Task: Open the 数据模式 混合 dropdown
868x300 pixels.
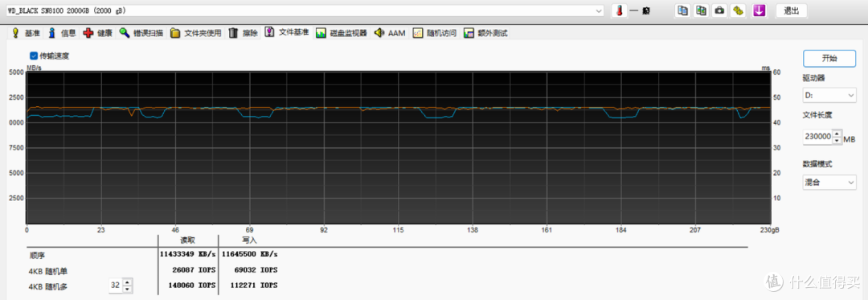Action: click(829, 182)
